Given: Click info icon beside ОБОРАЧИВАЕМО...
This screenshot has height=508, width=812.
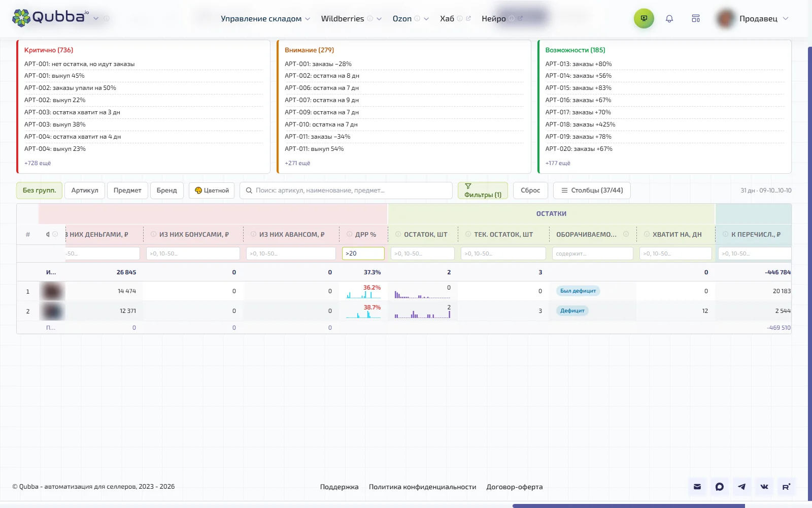Looking at the screenshot, I should point(626,234).
